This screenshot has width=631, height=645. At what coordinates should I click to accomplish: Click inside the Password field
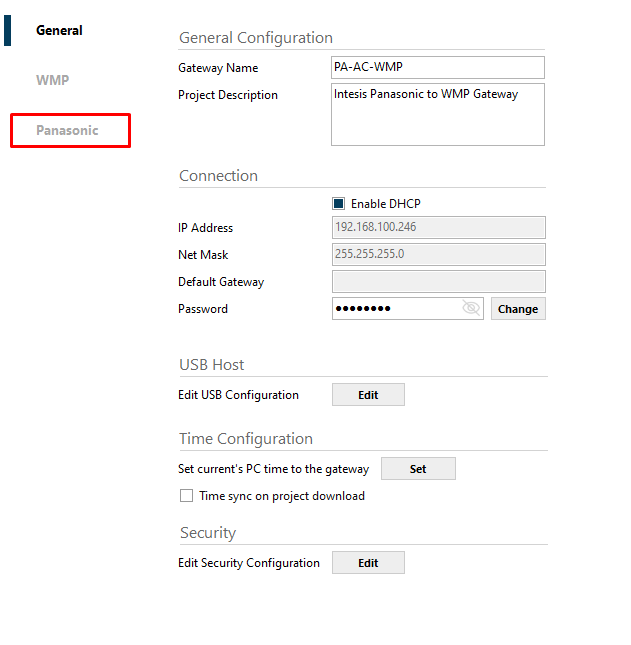(395, 309)
